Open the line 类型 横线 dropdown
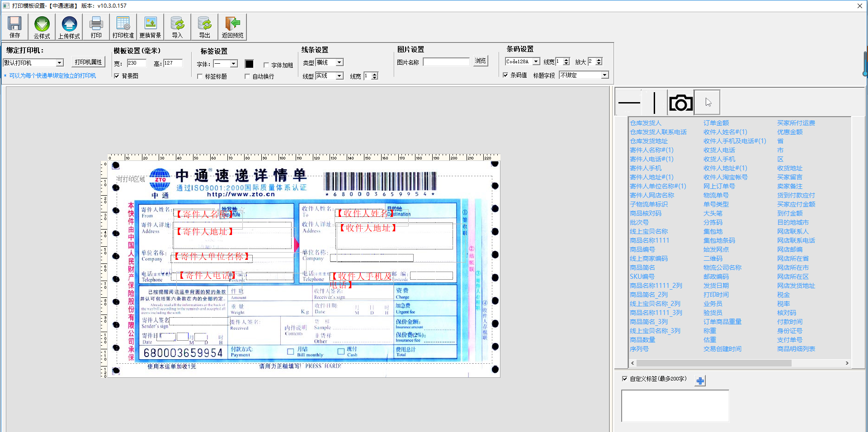The height and width of the screenshot is (432, 868). click(x=340, y=62)
